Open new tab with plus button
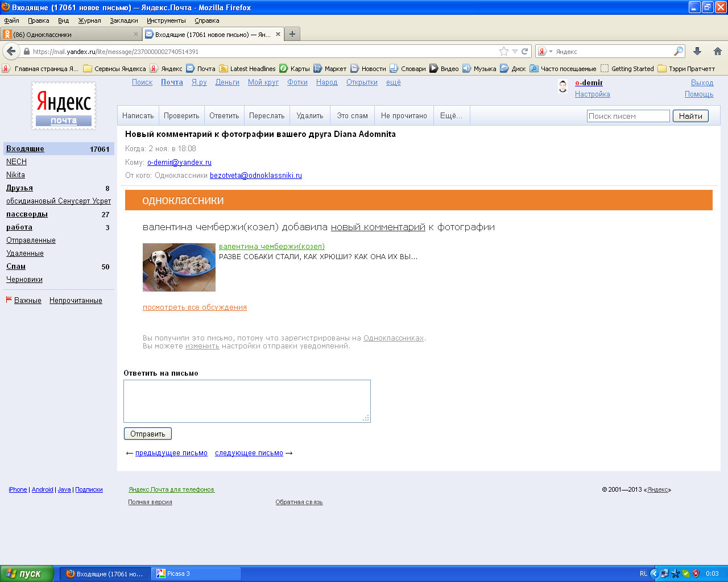 tap(292, 34)
